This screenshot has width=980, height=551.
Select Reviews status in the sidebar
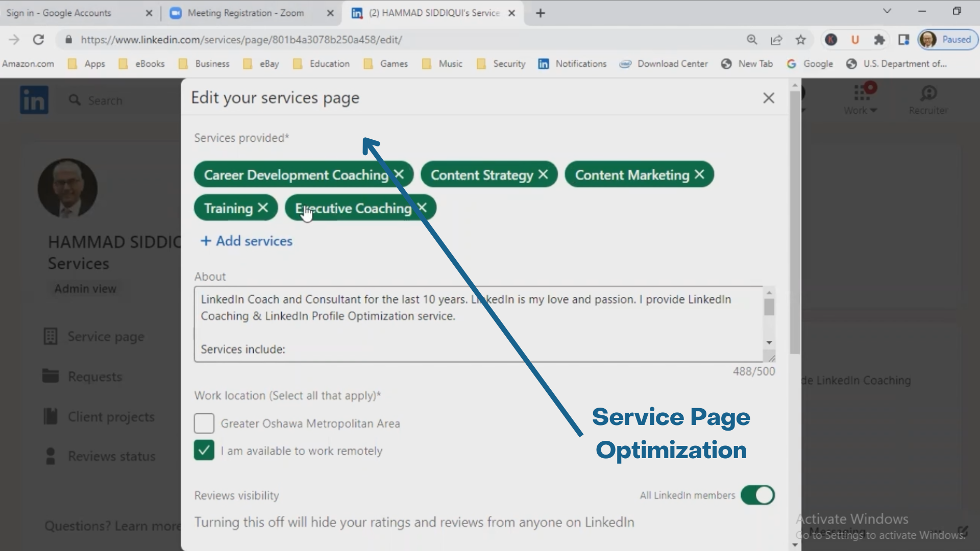[x=100, y=456]
